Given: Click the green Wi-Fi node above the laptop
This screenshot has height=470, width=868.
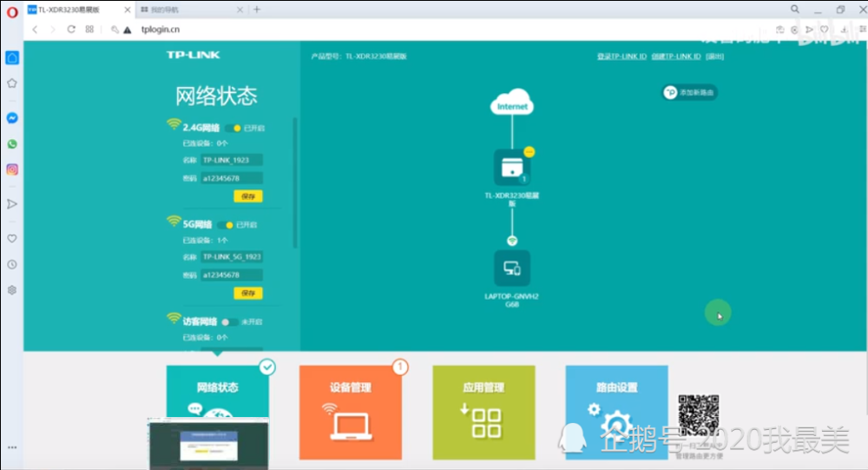Looking at the screenshot, I should point(512,241).
